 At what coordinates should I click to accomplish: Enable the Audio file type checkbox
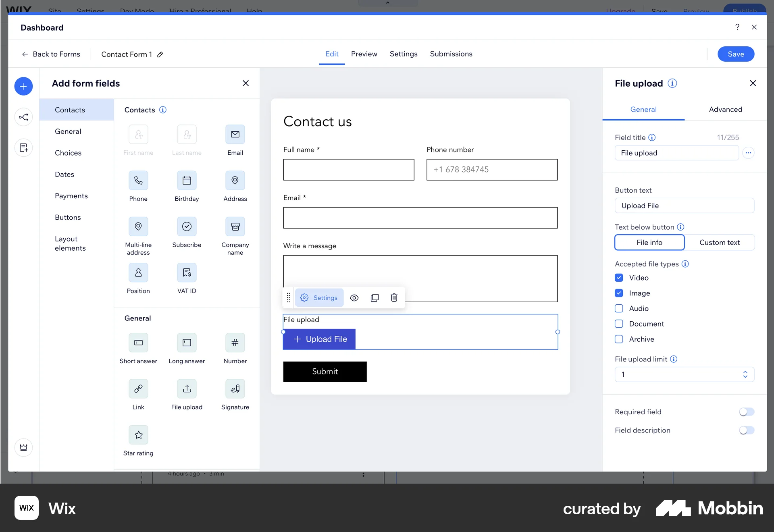click(619, 308)
